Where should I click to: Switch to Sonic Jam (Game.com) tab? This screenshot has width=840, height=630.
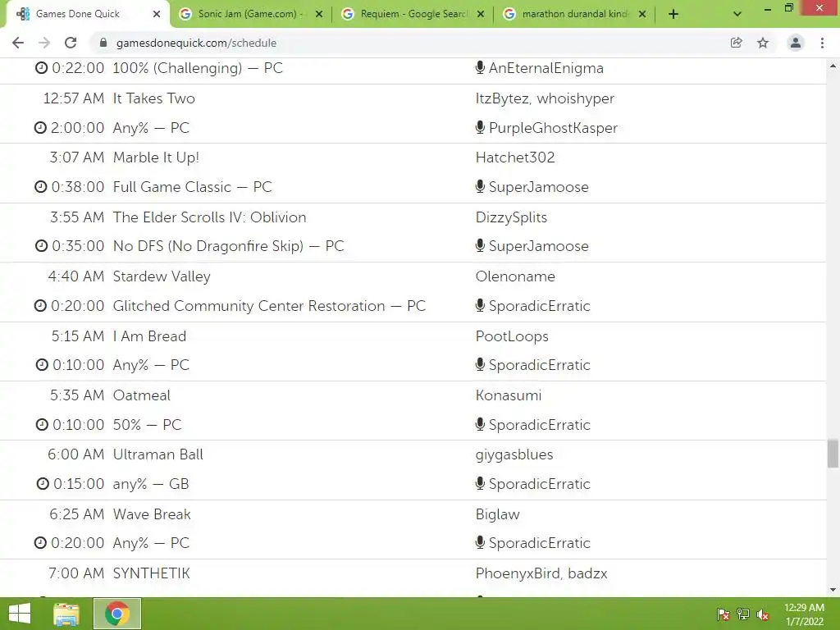click(251, 14)
